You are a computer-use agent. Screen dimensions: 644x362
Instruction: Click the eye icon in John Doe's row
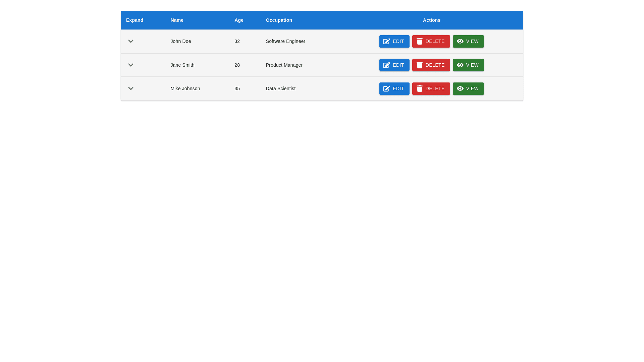point(460,41)
